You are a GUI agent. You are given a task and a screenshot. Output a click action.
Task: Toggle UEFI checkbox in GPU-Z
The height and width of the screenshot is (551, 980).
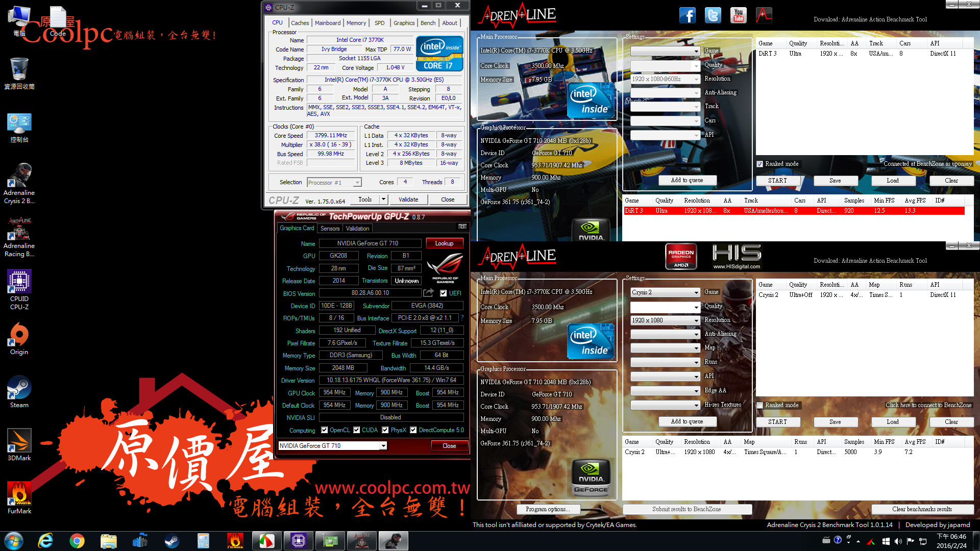[443, 293]
